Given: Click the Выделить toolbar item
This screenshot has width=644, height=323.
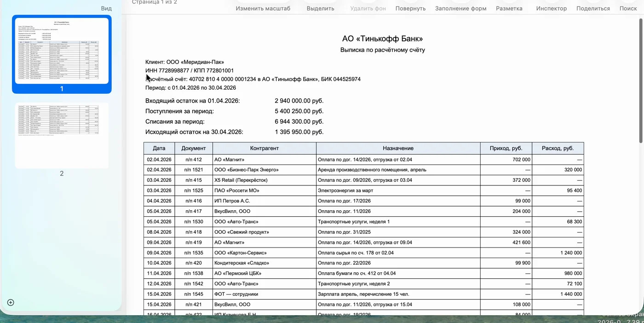Looking at the screenshot, I should [x=320, y=8].
